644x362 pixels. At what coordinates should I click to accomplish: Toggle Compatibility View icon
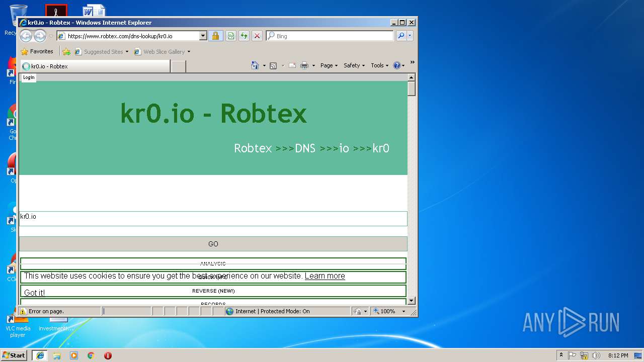point(231,36)
